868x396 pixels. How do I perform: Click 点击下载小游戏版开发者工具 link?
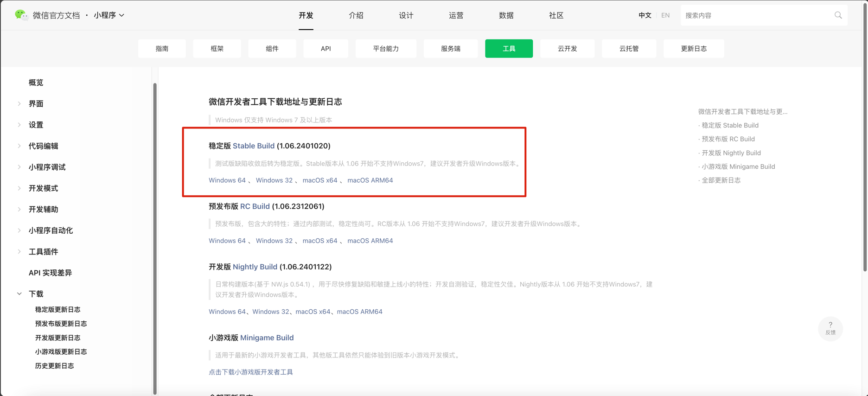click(251, 372)
